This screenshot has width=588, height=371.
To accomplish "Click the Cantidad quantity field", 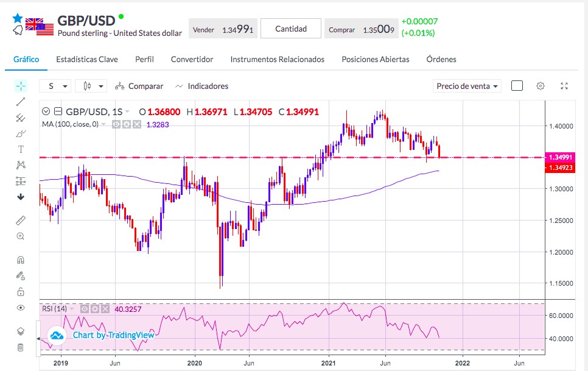I will 291,29.
